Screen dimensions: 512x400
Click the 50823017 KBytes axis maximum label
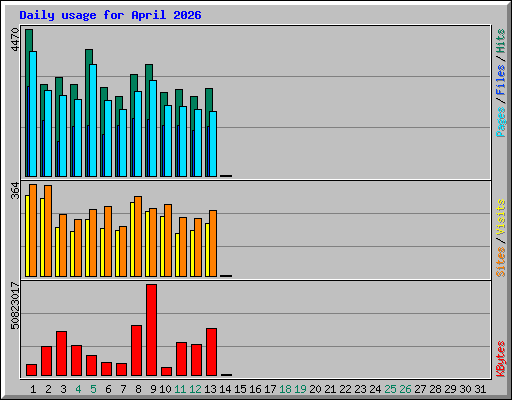click(15, 306)
